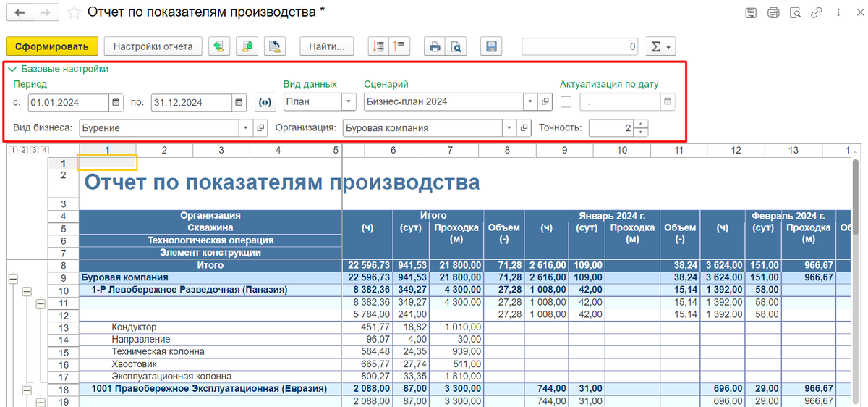Open the Вид бизнеса item form icon
The width and height of the screenshot is (868, 407).
coord(260,128)
